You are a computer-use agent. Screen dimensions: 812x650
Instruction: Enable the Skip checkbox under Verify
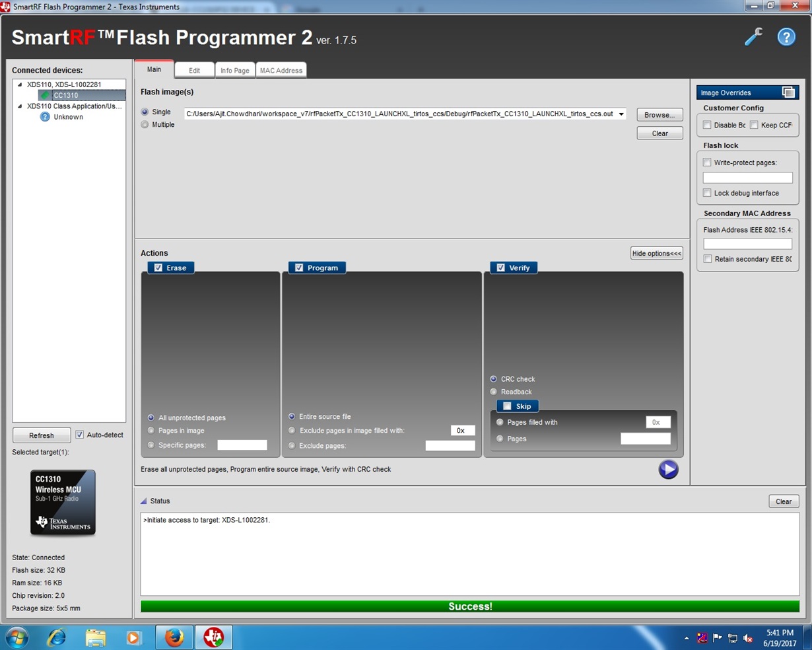click(507, 406)
